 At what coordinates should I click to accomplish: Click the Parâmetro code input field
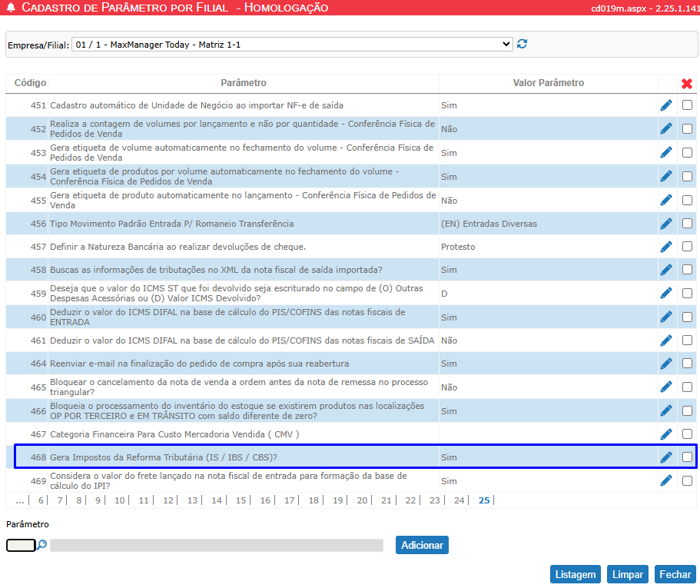(21, 545)
